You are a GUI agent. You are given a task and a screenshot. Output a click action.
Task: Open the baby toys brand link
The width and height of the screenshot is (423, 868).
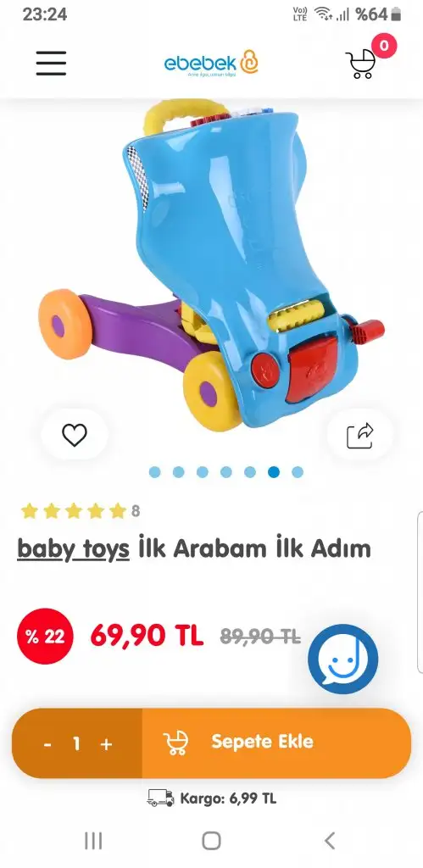tap(73, 549)
